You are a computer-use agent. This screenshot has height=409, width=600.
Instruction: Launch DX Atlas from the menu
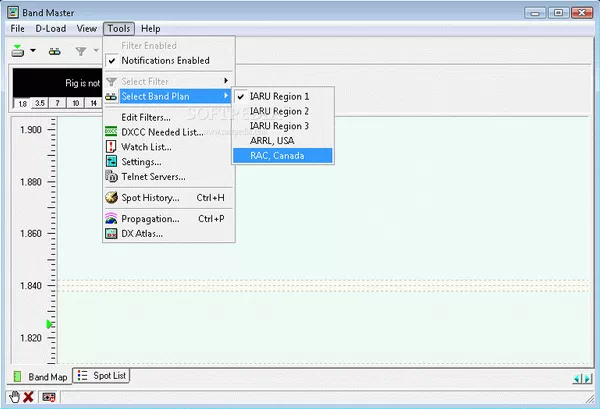[142, 234]
